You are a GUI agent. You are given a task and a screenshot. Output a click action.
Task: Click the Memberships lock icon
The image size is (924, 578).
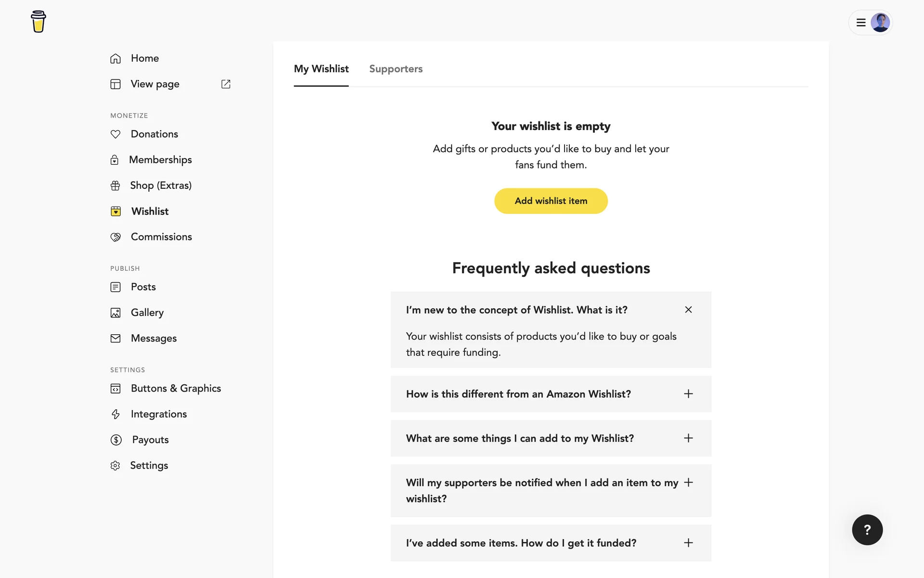[115, 160]
